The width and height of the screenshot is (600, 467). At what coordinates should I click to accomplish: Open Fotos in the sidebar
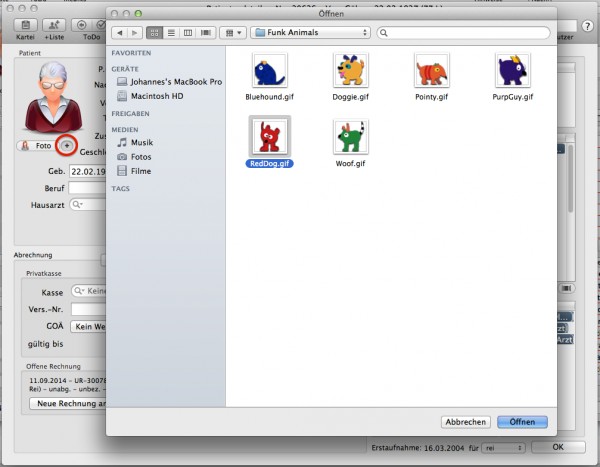[x=134, y=157]
